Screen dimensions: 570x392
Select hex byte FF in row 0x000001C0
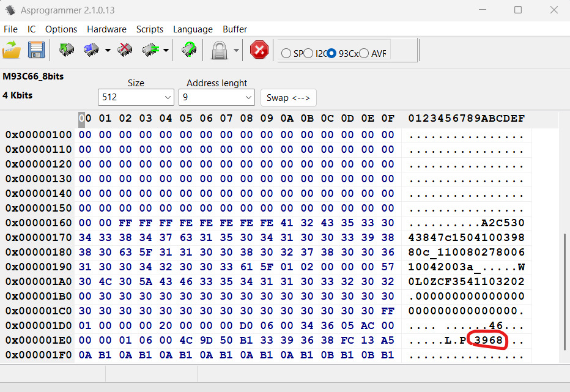pos(388,311)
